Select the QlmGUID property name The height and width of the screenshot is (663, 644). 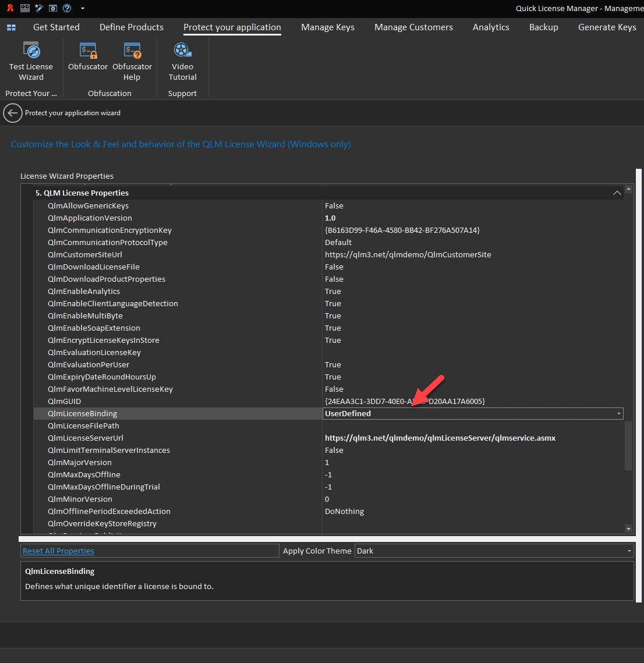coord(64,402)
